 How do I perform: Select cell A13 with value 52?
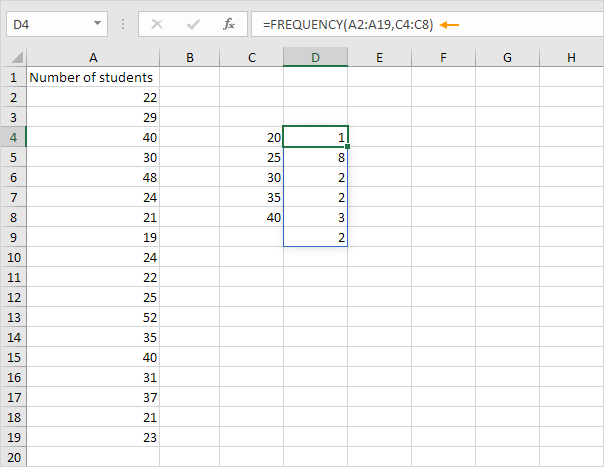[93, 317]
